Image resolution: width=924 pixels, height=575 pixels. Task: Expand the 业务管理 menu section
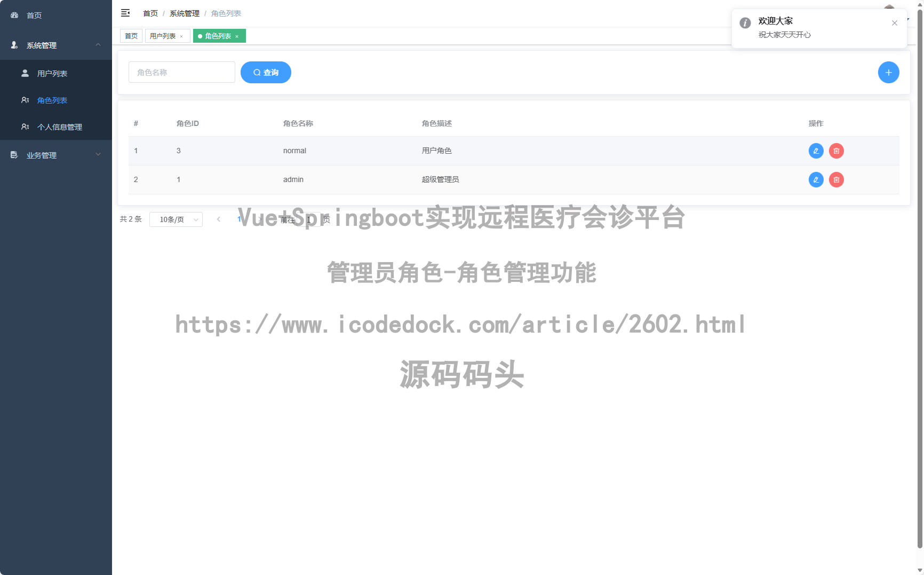55,155
